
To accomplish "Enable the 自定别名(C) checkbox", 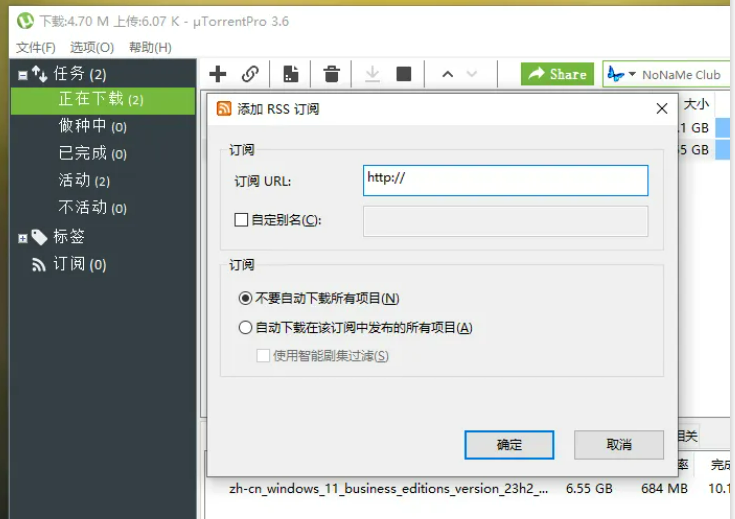I will [241, 220].
